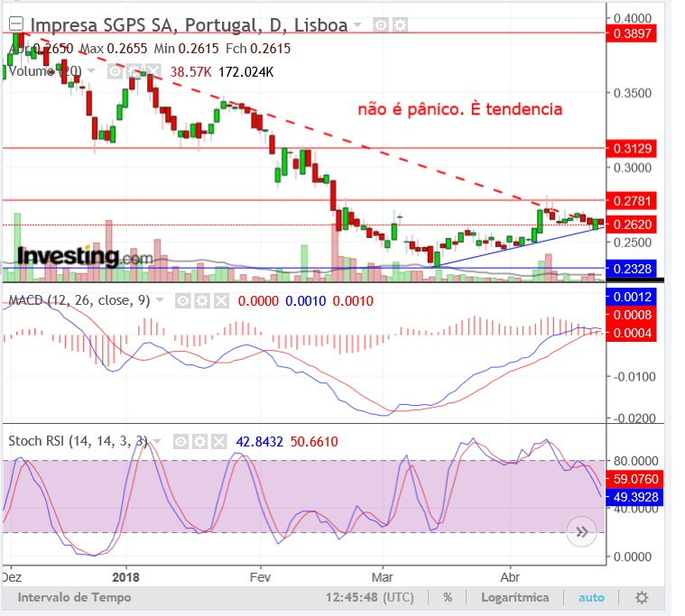Expand the Volume indicator dropdown arrow
This screenshot has height=616, width=685.
91,70
